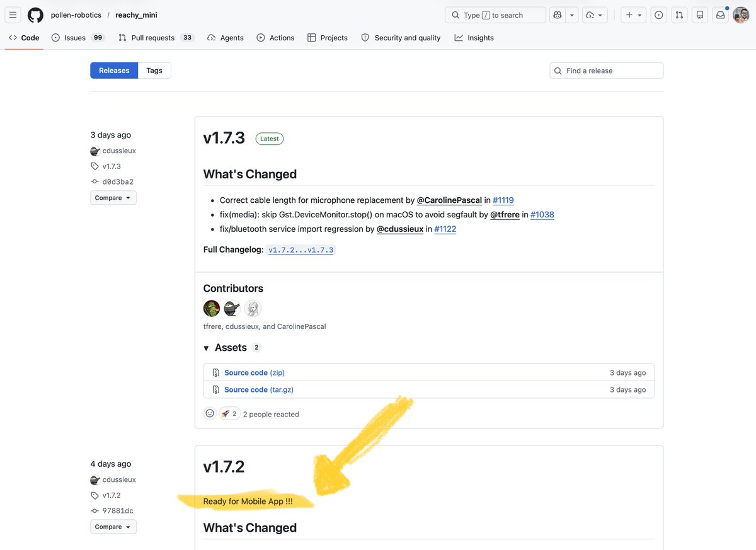
Task: Click the Find a release field
Action: pyautogui.click(x=606, y=71)
